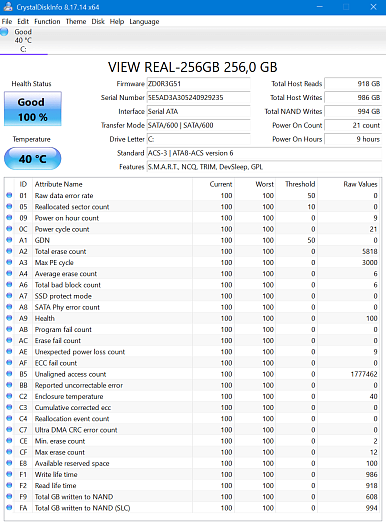The height and width of the screenshot is (525, 386).
Task: Click the Firmware value field
Action: tap(199, 84)
